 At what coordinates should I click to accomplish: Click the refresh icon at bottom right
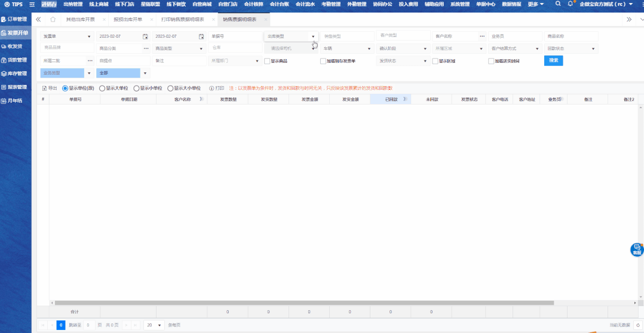click(x=637, y=325)
